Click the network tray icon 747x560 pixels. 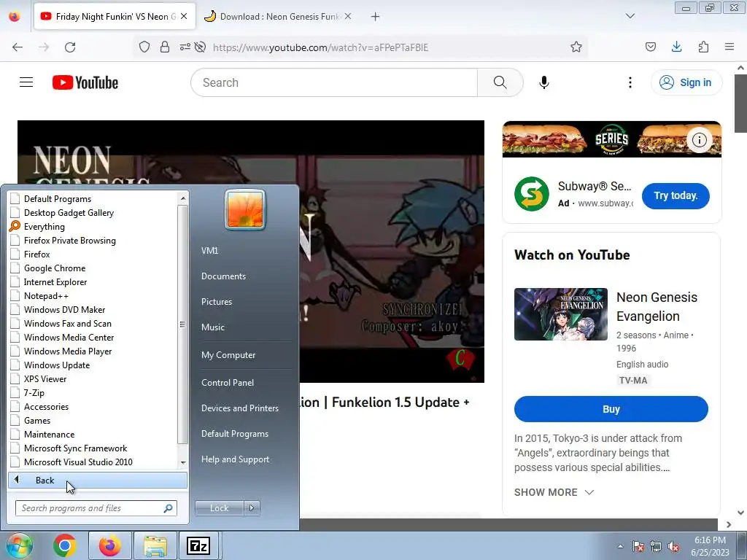656,546
